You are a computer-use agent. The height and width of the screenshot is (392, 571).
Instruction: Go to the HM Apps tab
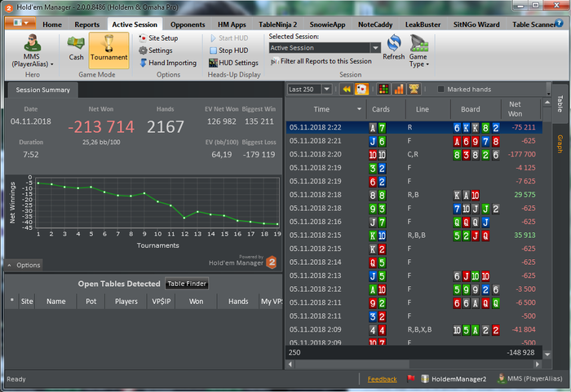[232, 24]
